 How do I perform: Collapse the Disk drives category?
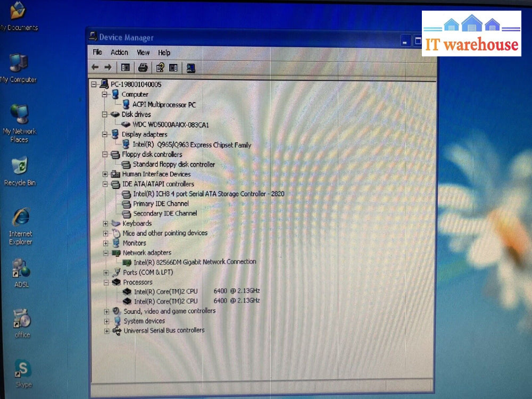105,114
